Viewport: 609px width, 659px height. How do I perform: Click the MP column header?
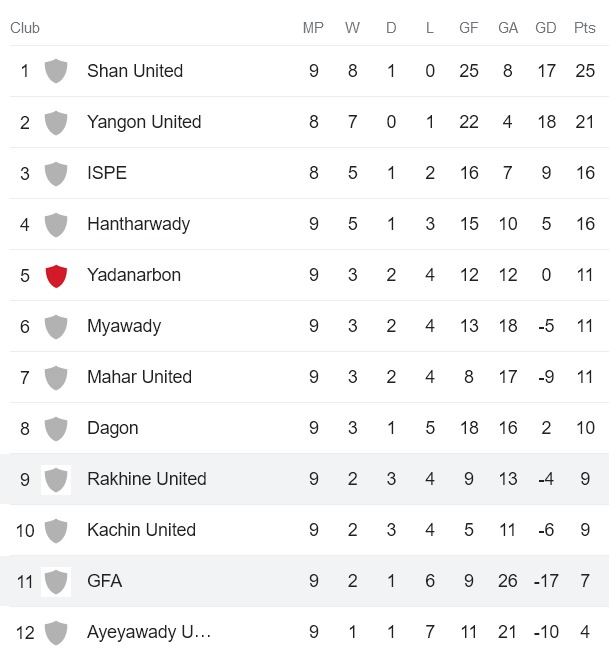tap(313, 28)
